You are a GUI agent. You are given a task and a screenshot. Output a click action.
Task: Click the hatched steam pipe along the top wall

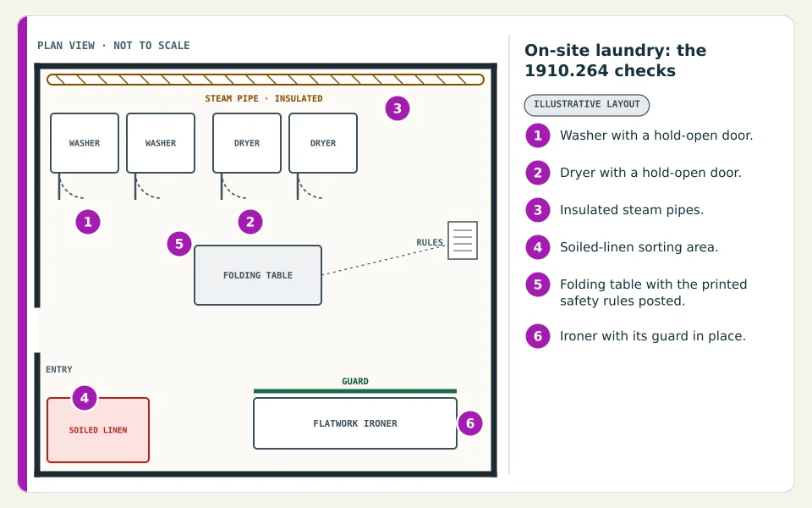(265, 80)
